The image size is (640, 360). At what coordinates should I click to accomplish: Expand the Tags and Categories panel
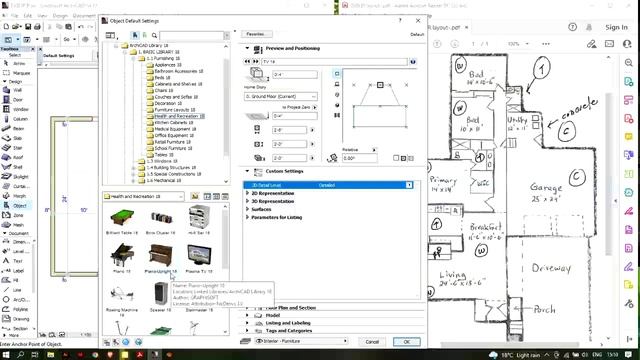pyautogui.click(x=247, y=331)
